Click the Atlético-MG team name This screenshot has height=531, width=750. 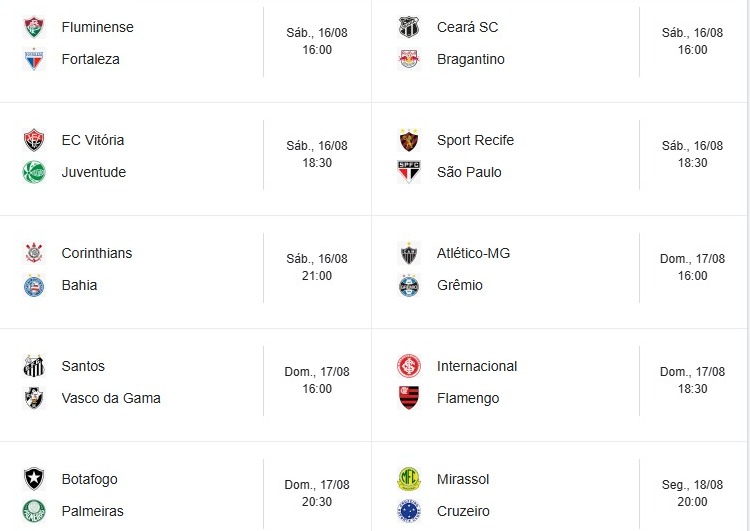(x=473, y=253)
